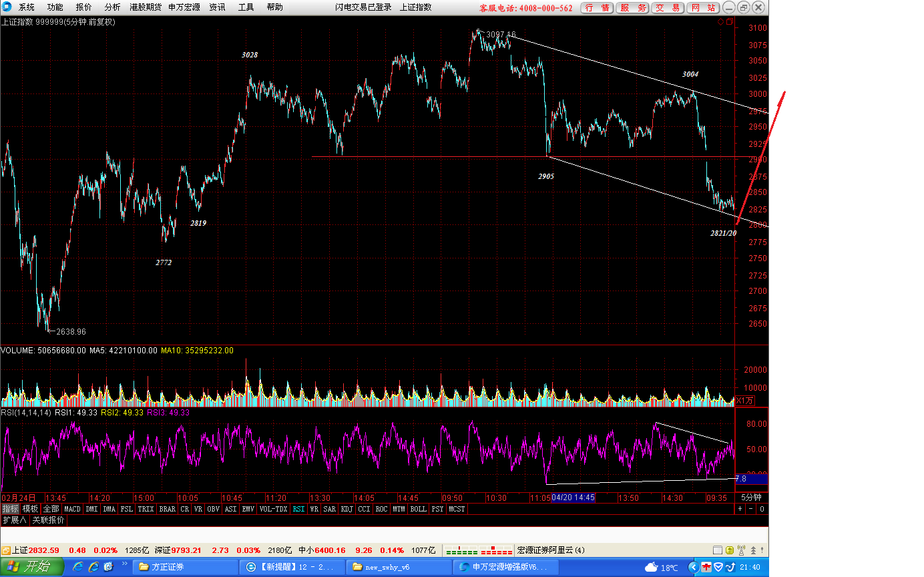Click the 中小 index value 6400.16
The width and height of the screenshot is (924, 577).
point(330,550)
